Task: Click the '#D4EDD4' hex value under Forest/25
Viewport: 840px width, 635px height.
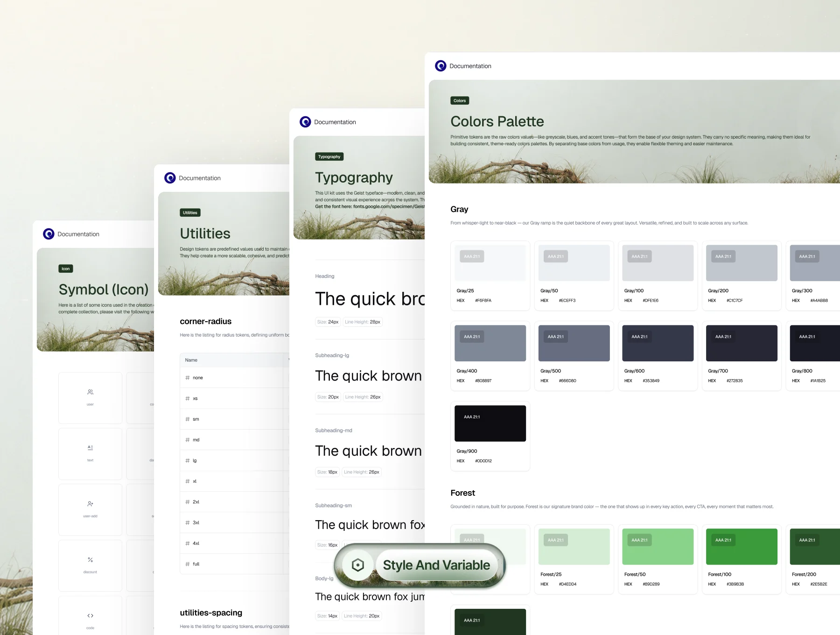Action: pyautogui.click(x=567, y=584)
